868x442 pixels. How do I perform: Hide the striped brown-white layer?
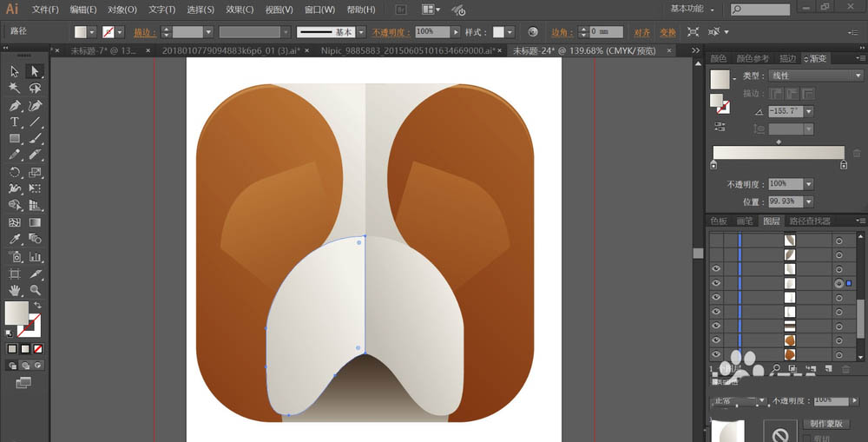[x=716, y=326]
